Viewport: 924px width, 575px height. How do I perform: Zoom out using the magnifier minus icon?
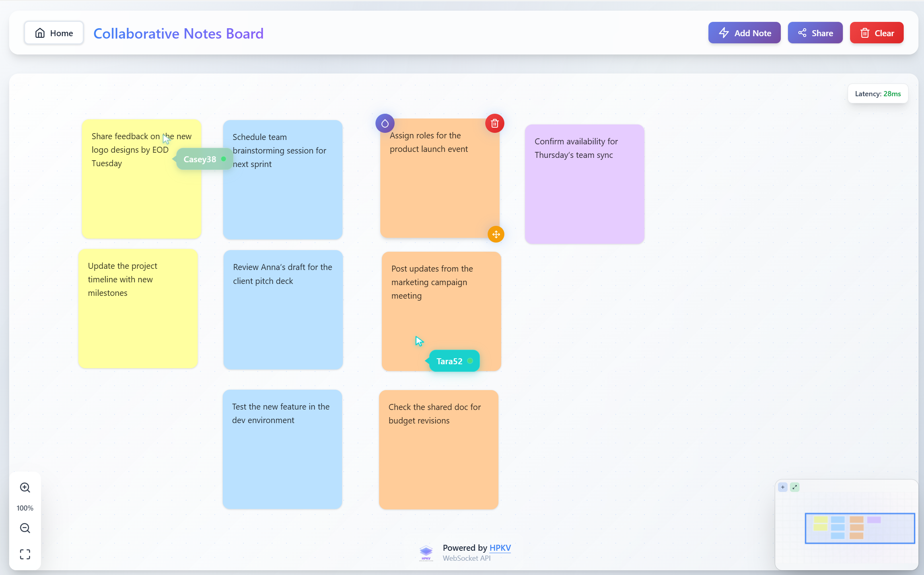(x=25, y=528)
